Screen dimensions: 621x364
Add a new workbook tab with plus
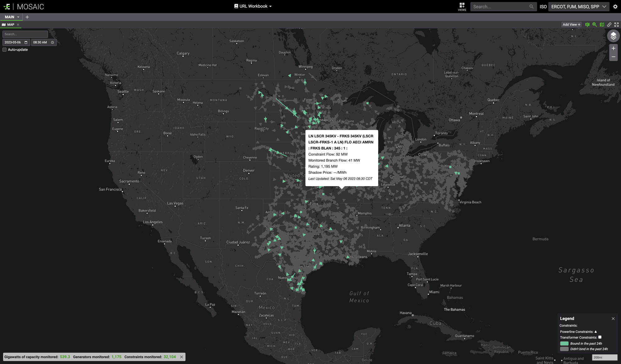pyautogui.click(x=27, y=17)
